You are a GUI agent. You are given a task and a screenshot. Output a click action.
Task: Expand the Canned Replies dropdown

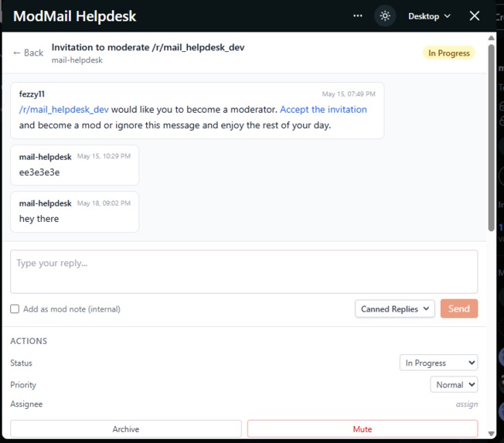click(395, 309)
